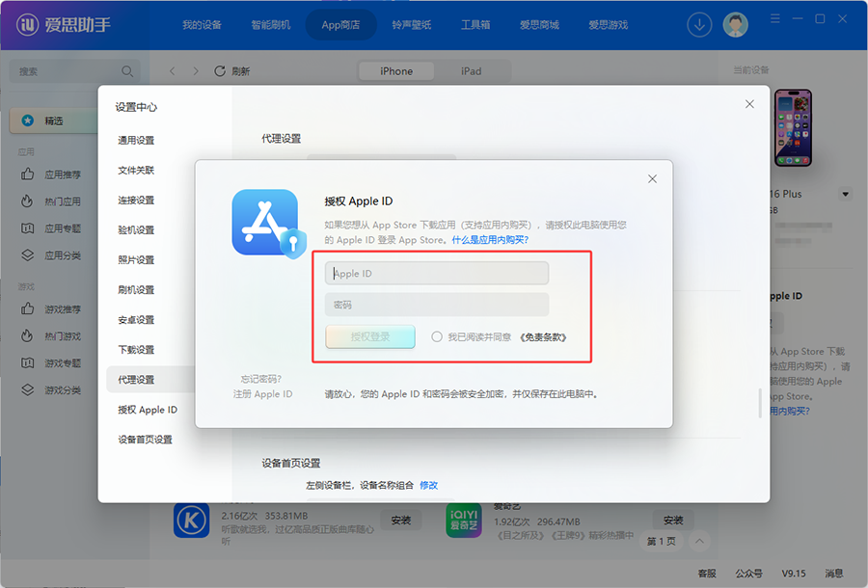
Task: Select 代理设置 in settings list
Action: pos(150,380)
